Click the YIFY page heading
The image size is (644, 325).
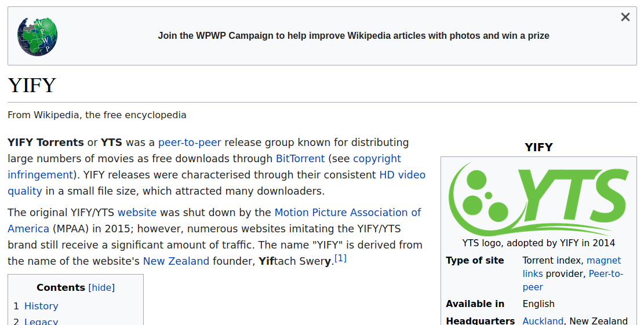(32, 85)
